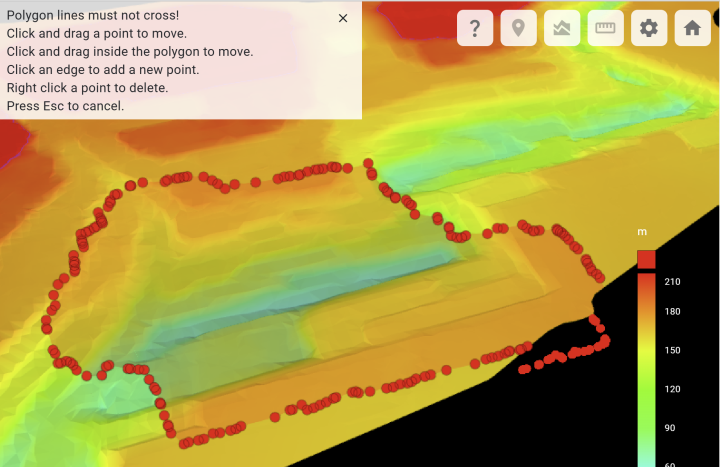The width and height of the screenshot is (720, 467).
Task: Open the settings gear menu
Action: (649, 28)
